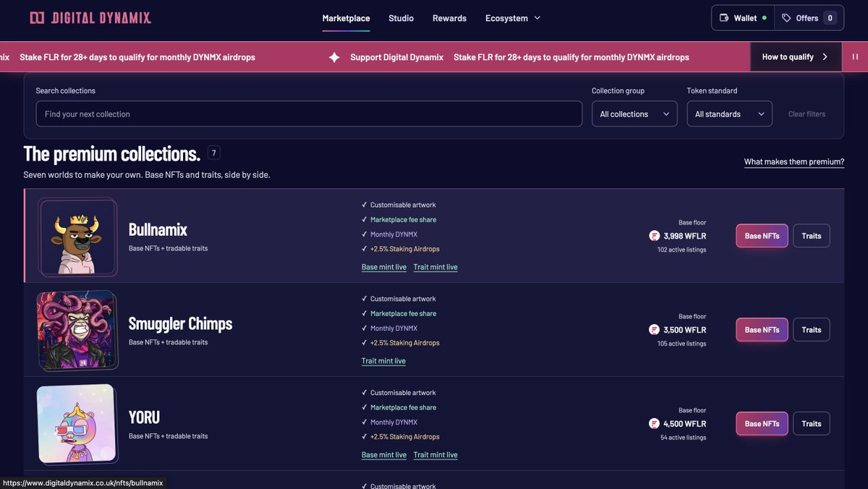Viewport: 868px width, 489px height.
Task: Open YORU Trait mint live link
Action: click(x=435, y=455)
